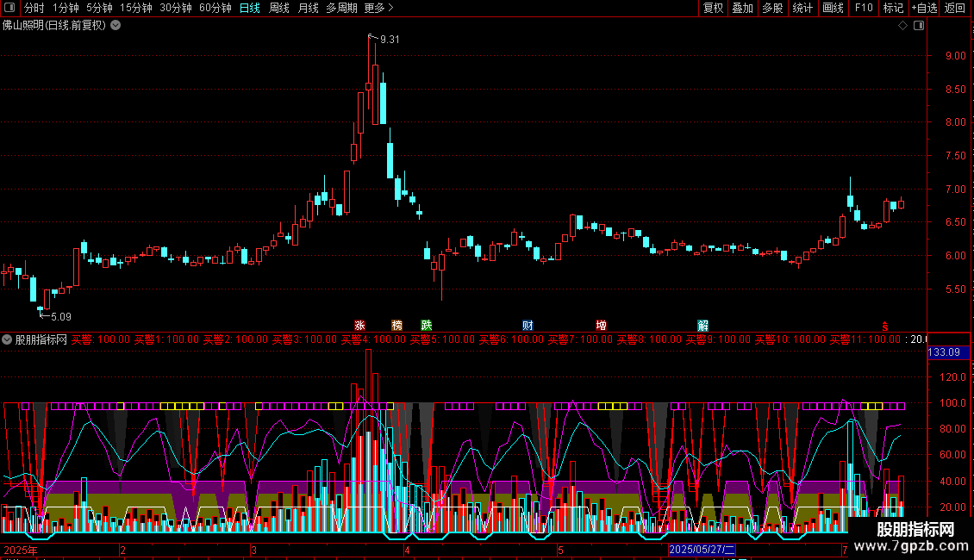
Task: Click the 返回 back button
Action: pos(955,8)
